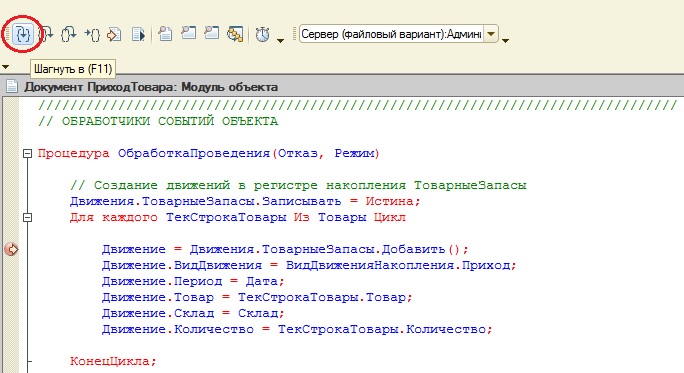Click the line 'Движение.Склад = Склад;'
This screenshot has width=684, height=373.
193,313
